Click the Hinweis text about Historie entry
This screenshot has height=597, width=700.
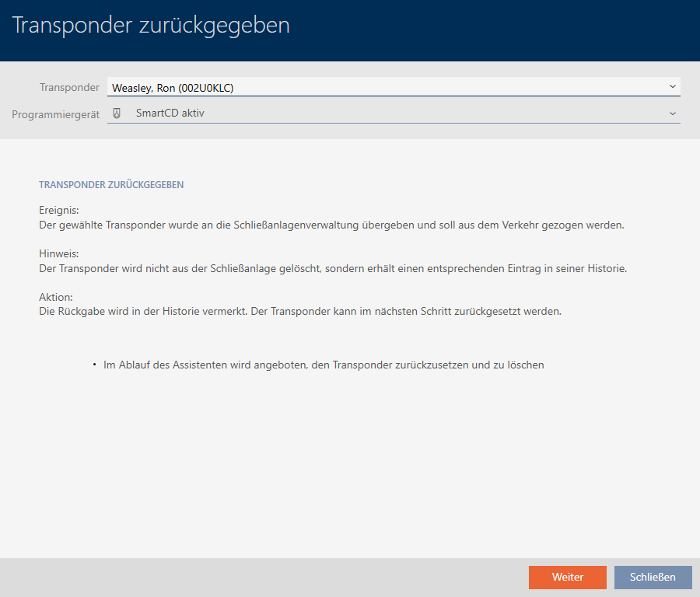(333, 269)
